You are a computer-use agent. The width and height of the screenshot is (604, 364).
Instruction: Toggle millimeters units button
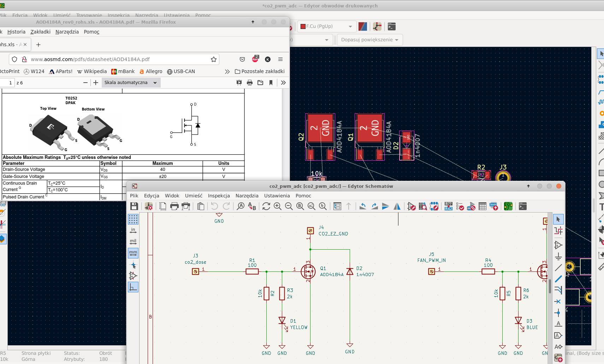point(133,253)
